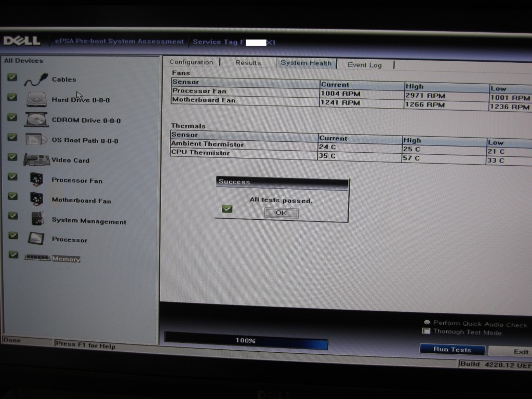Enable Thorough Test Mode checkbox
This screenshot has height=399, width=532.
(427, 331)
